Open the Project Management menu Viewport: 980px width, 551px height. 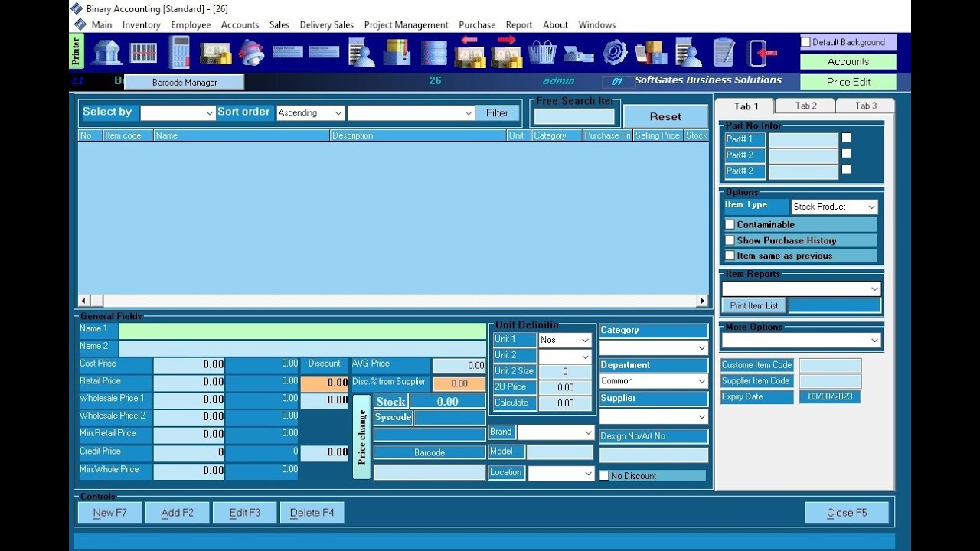point(407,24)
